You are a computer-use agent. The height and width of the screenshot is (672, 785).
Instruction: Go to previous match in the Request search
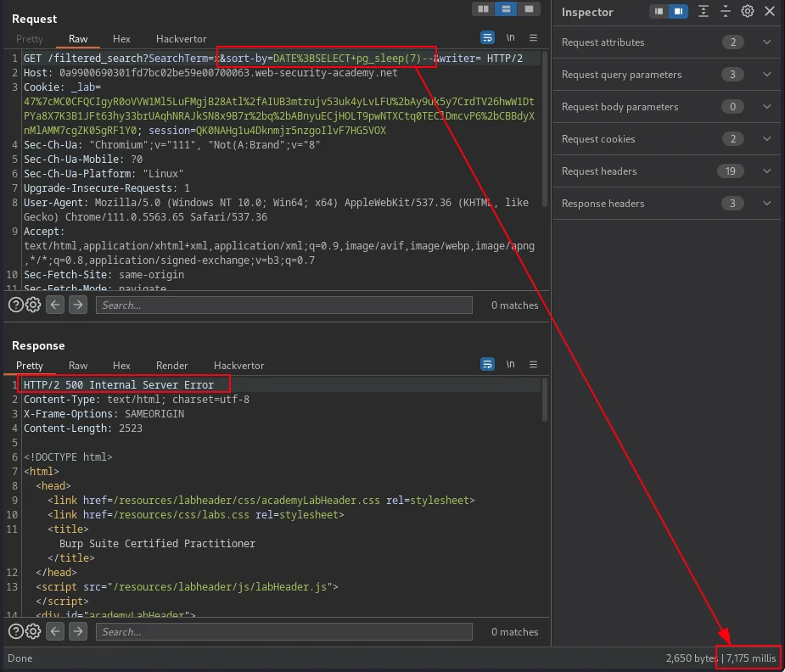pos(55,305)
